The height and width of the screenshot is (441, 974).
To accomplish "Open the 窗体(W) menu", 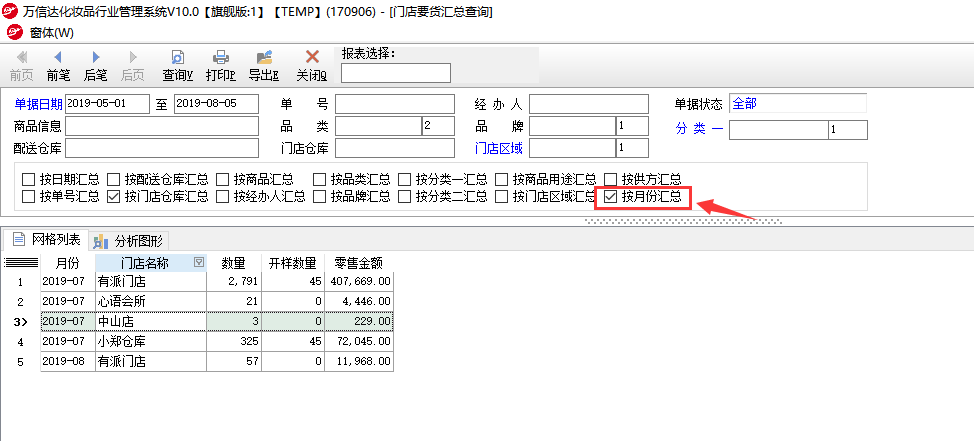I will click(52, 33).
